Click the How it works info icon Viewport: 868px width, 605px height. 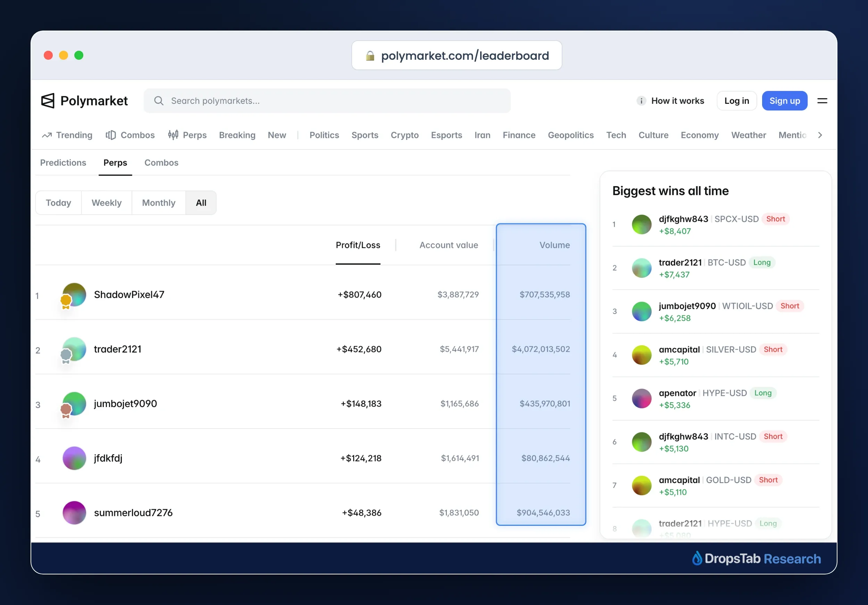(641, 101)
